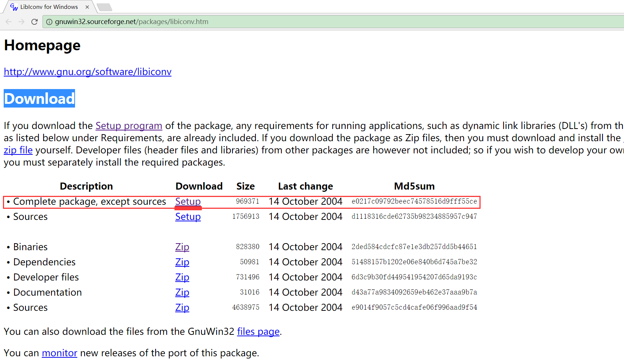The width and height of the screenshot is (624, 364).
Task: Click the size value 1756913
Action: tap(246, 217)
